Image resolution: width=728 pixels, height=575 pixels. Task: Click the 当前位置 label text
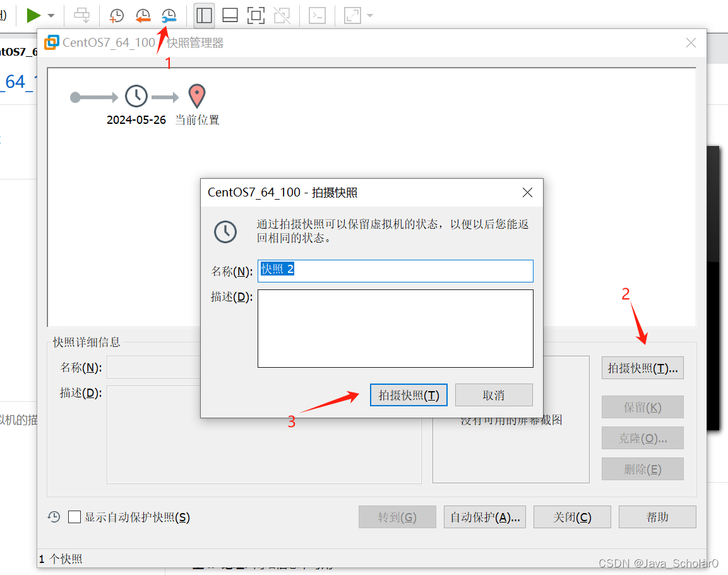coord(197,120)
